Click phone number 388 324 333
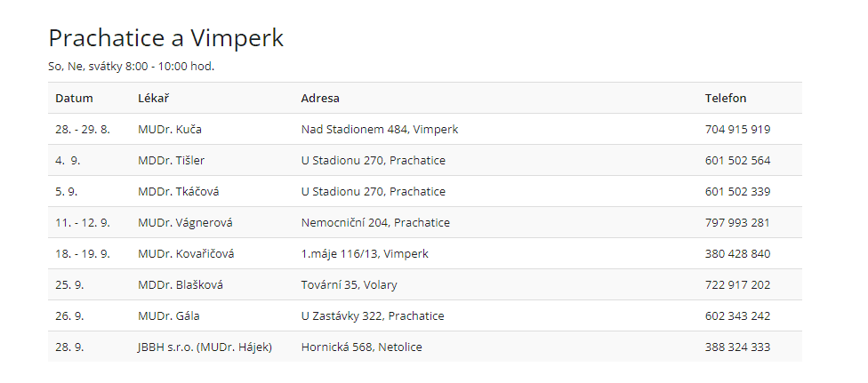Screen dimensions: 868x383 pyautogui.click(x=737, y=347)
